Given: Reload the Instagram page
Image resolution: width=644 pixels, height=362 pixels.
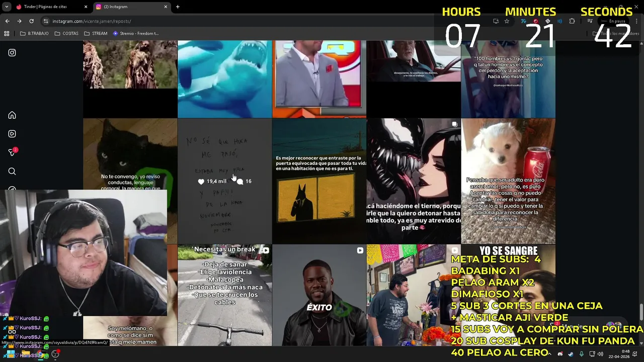Looking at the screenshot, I should coord(31,21).
